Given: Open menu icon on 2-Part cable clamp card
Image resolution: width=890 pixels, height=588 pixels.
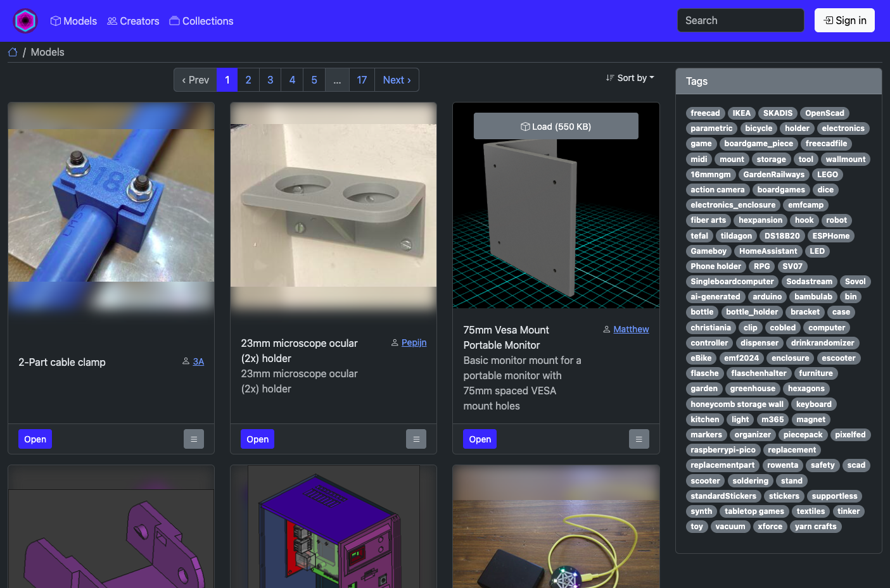Looking at the screenshot, I should point(194,439).
